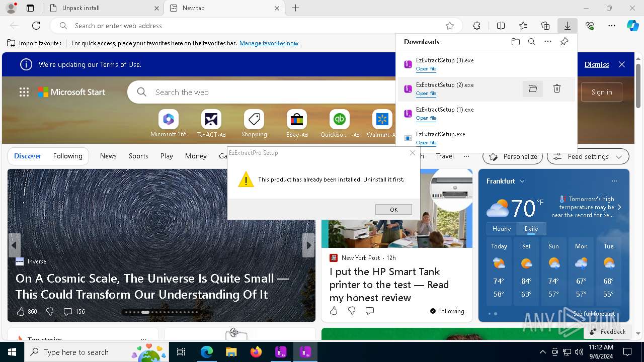
Task: Open the tab actions menu icon
Action: coord(30,8)
